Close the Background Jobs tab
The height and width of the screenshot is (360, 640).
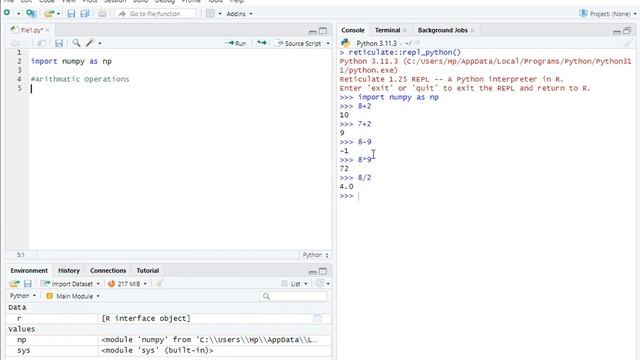(472, 30)
